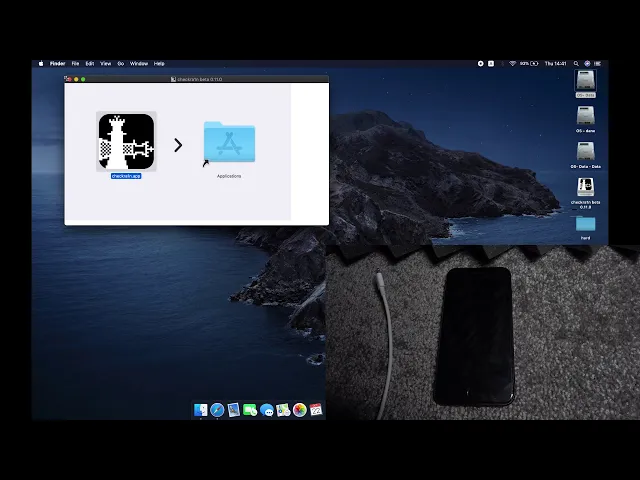The height and width of the screenshot is (480, 640).
Task: Open the Wi-Fi status menu
Action: [513, 64]
